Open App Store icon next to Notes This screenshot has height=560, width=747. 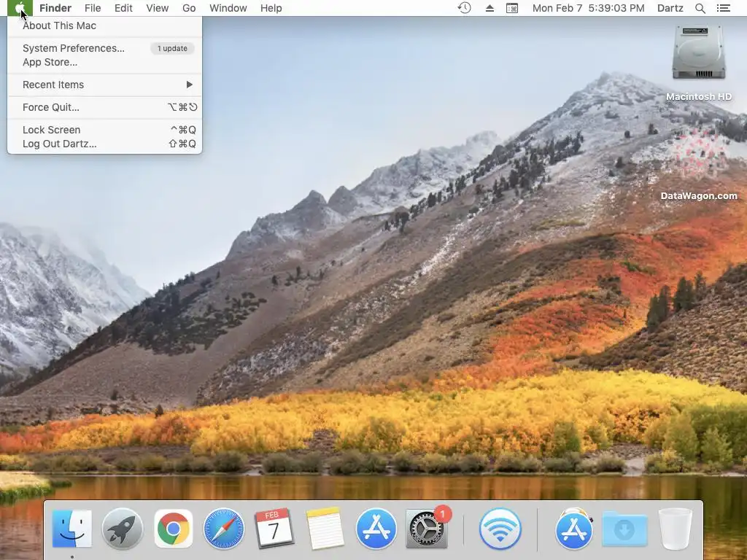click(x=376, y=529)
